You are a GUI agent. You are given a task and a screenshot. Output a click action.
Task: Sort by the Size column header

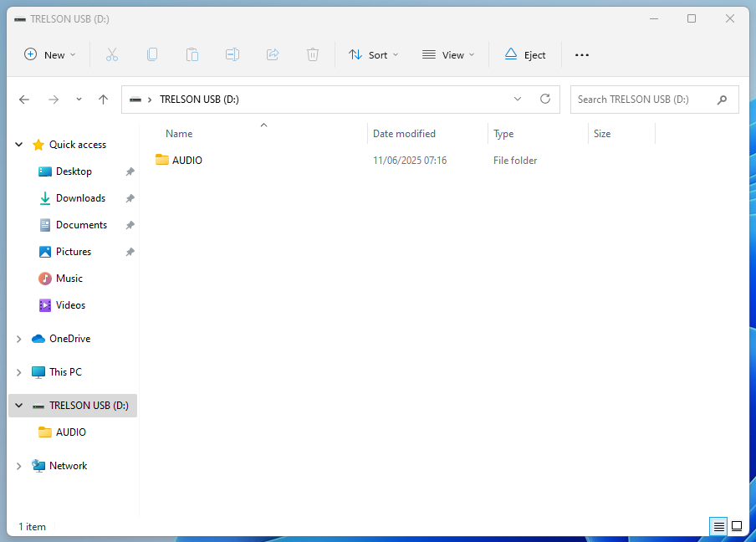tap(602, 134)
